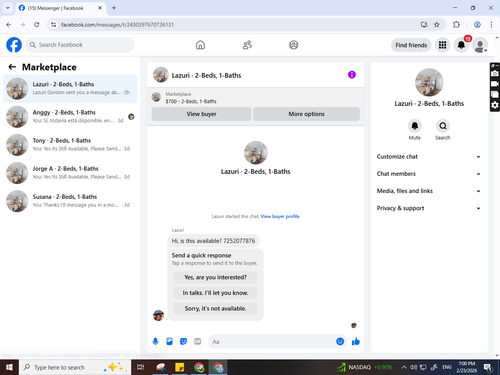
Task: Open the Windows Start menu
Action: click(x=9, y=367)
